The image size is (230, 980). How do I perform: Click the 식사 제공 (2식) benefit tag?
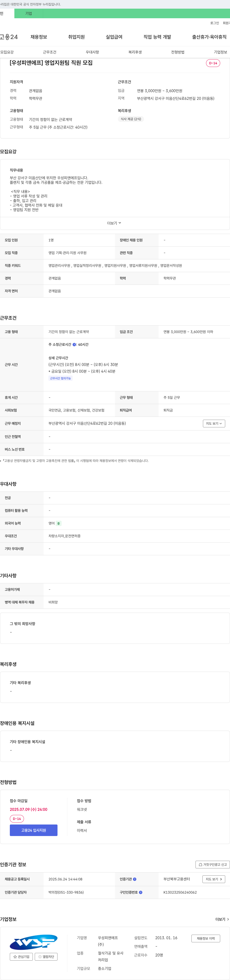point(131,119)
